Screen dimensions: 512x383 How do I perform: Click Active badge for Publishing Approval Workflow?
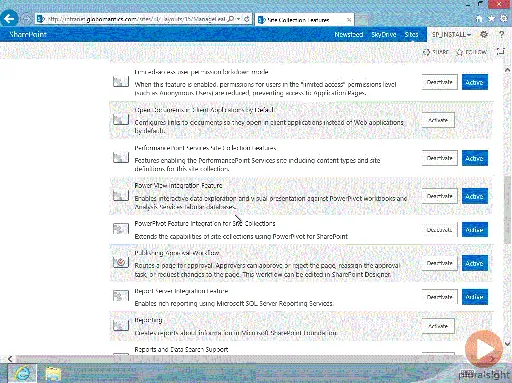click(475, 263)
